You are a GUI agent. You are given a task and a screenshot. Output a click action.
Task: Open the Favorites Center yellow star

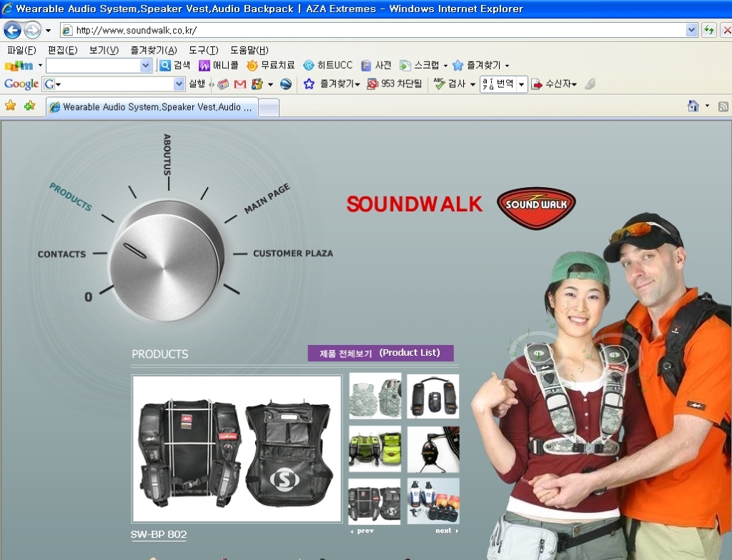coord(10,106)
